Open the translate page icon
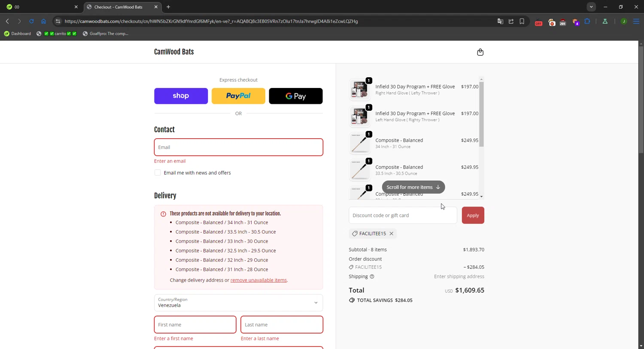 (500, 21)
